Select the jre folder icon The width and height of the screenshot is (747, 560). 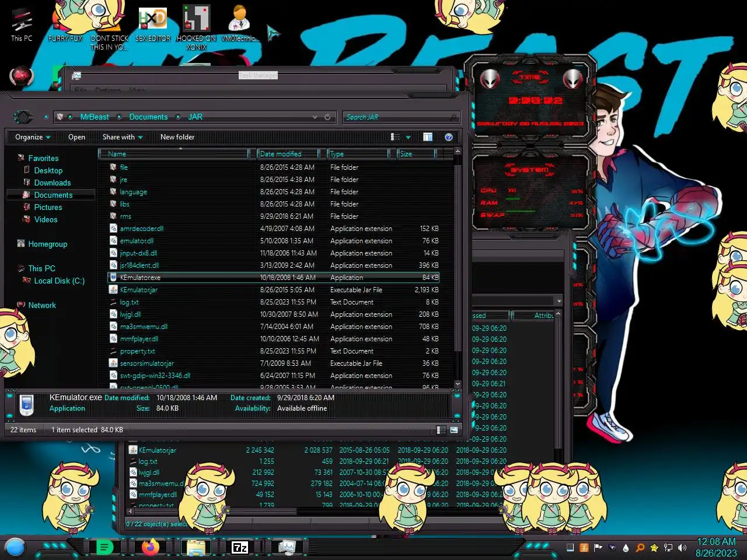click(x=113, y=179)
